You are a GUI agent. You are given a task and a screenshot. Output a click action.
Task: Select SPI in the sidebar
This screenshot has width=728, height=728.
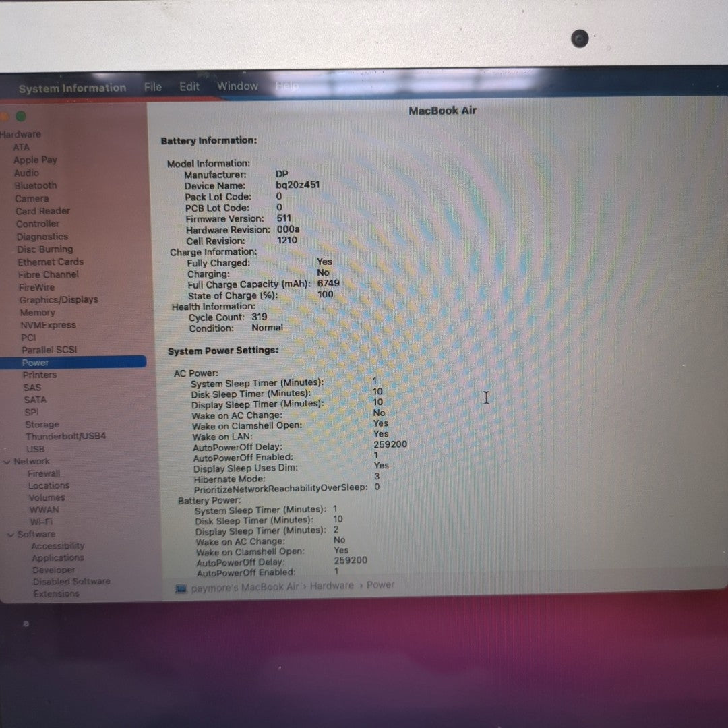tap(32, 413)
